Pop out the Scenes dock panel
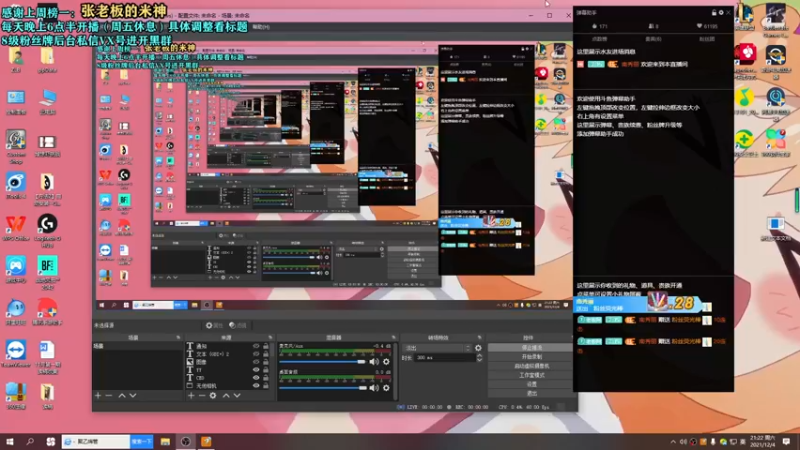The image size is (800, 450). click(178, 338)
